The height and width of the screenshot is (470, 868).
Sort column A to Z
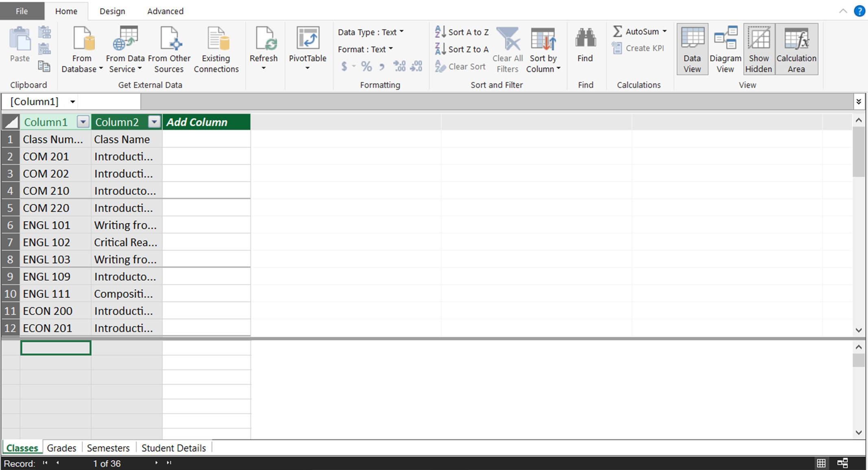pyautogui.click(x=462, y=32)
